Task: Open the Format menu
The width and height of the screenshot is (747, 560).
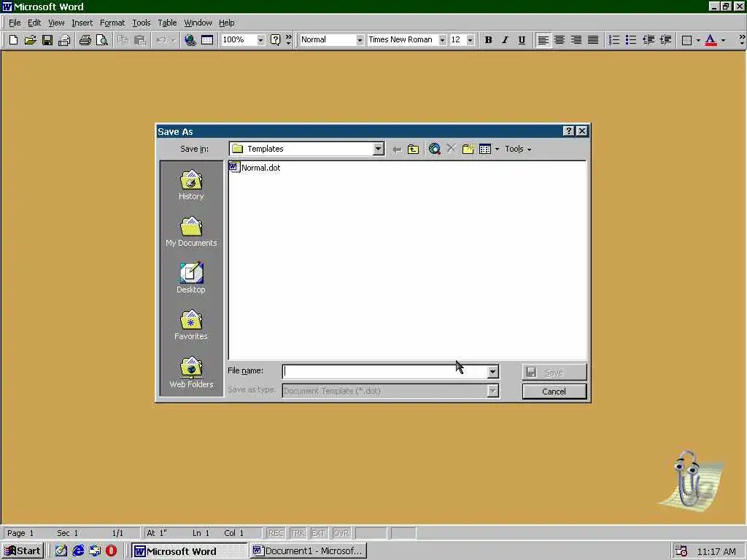Action: [112, 23]
